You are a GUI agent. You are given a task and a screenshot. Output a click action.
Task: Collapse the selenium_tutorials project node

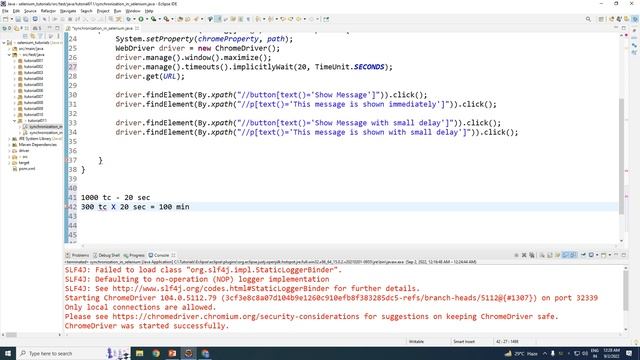[x=4, y=42]
